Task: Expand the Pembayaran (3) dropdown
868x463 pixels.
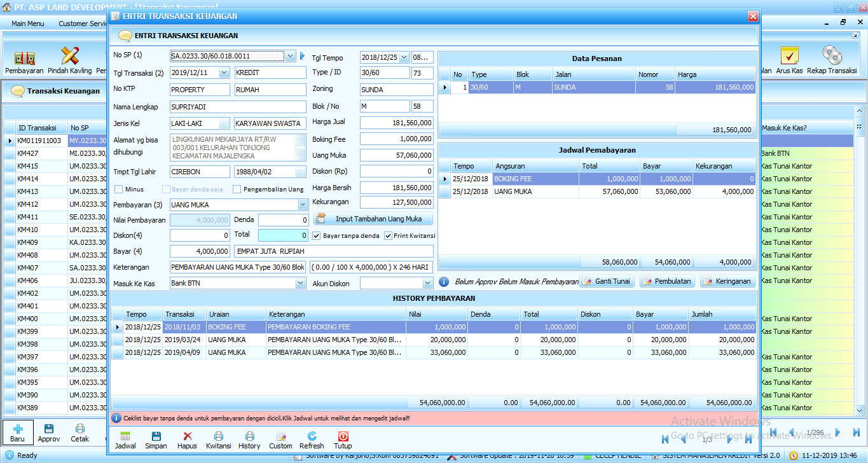Action: tap(303, 205)
